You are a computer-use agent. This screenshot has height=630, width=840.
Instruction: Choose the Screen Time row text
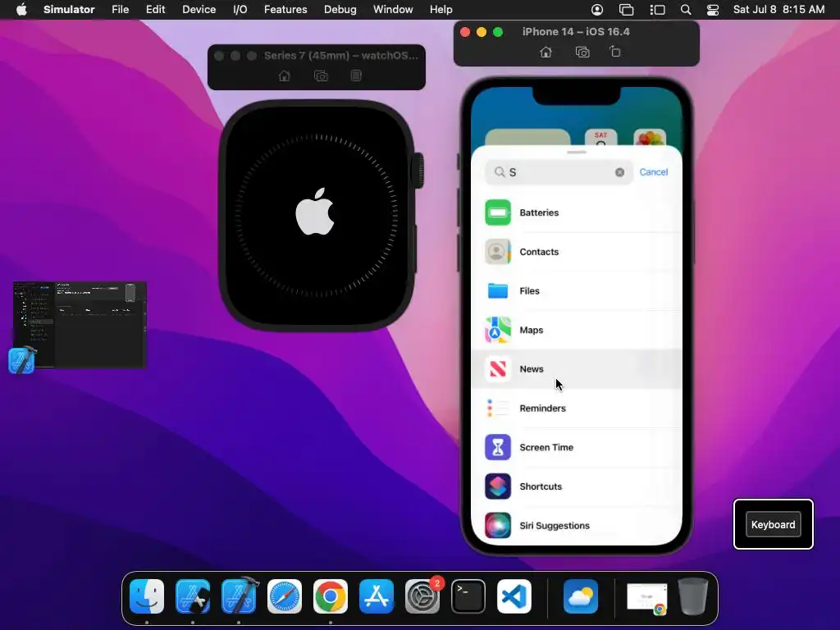(546, 447)
